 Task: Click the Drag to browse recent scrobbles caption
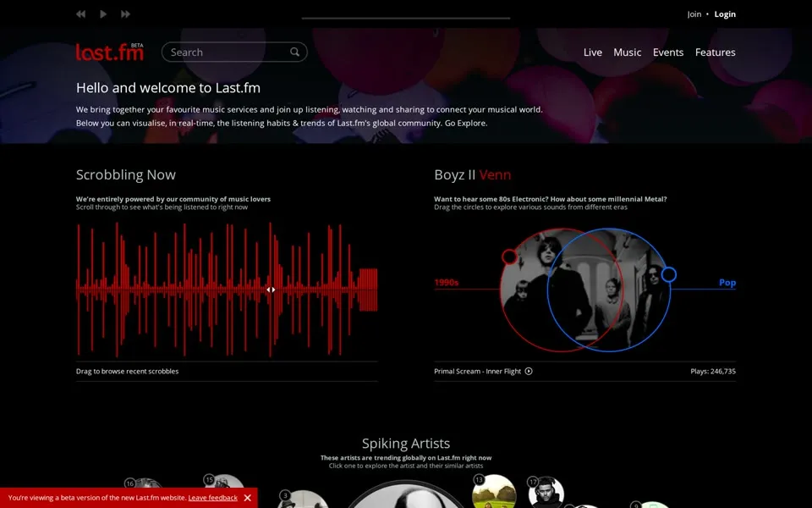[x=128, y=371]
